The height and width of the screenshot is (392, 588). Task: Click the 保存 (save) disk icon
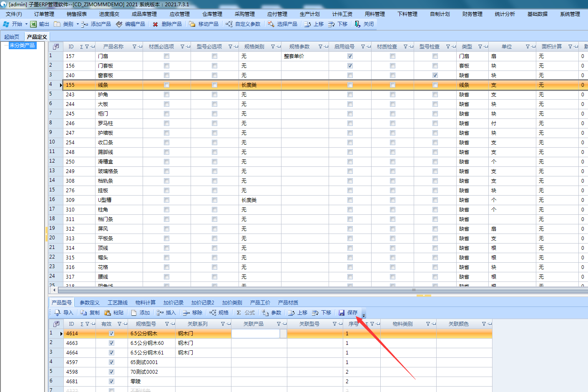342,313
